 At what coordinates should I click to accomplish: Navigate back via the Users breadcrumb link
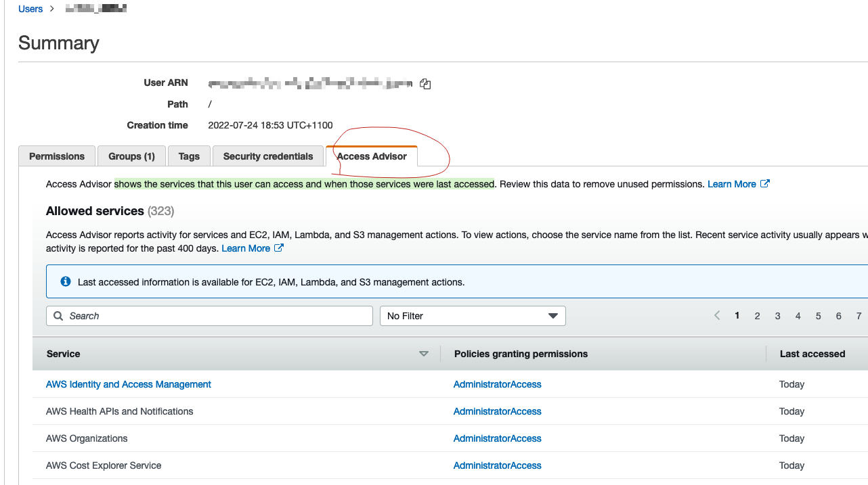coord(30,9)
